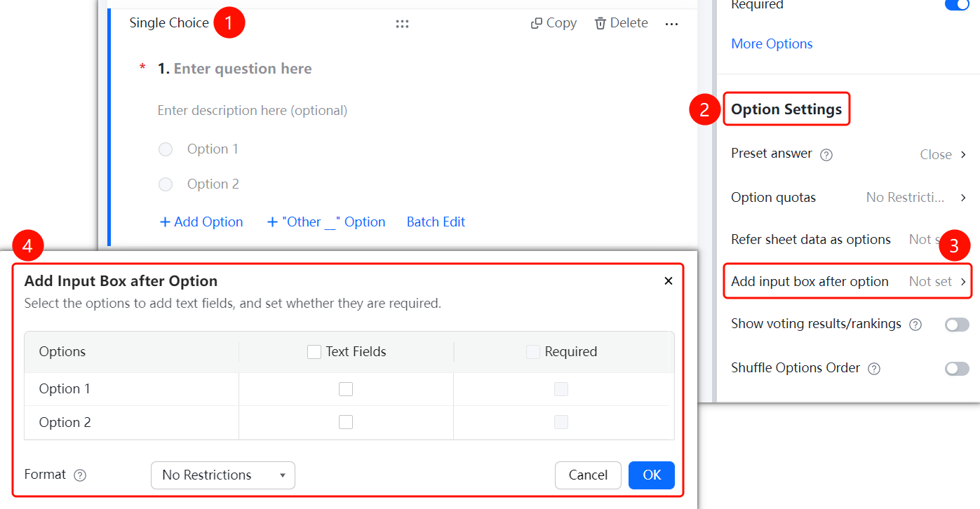Screen dimensions: 980x509
Task: Click help icon beside Show voting results/rankings
Action: click(915, 325)
